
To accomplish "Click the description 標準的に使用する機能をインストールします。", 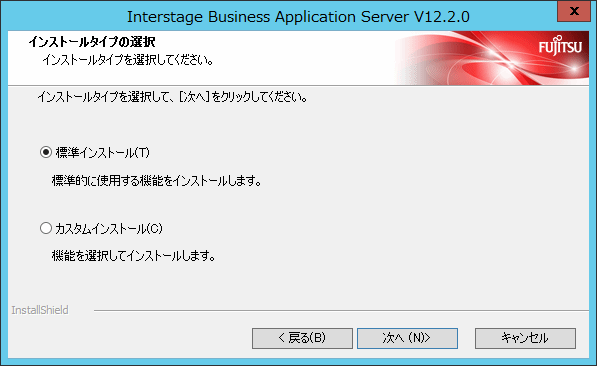I will 157,181.
